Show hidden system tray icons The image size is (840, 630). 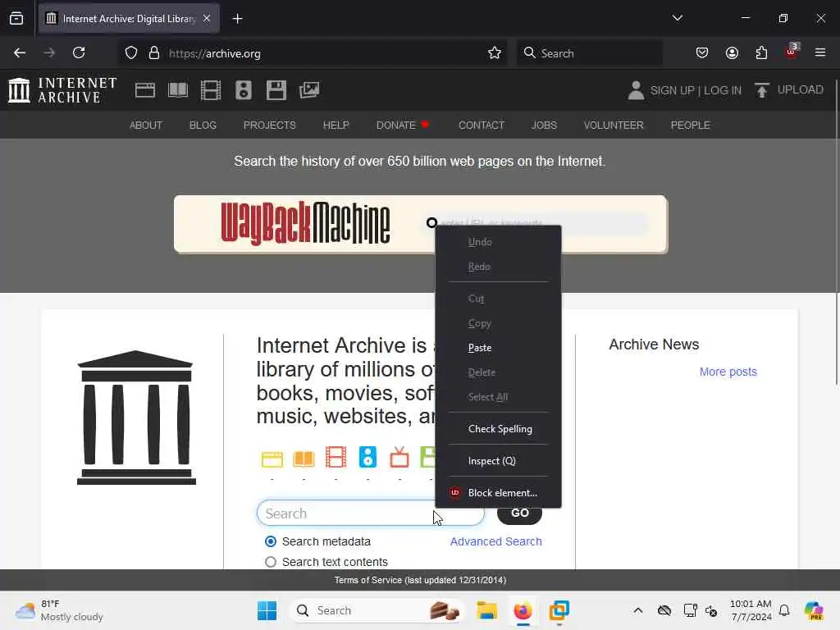click(637, 610)
